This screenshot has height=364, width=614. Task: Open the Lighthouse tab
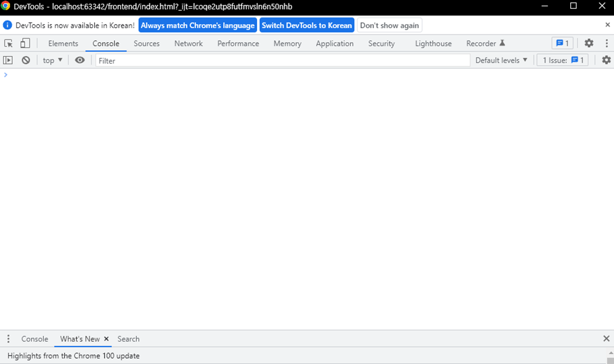[433, 43]
